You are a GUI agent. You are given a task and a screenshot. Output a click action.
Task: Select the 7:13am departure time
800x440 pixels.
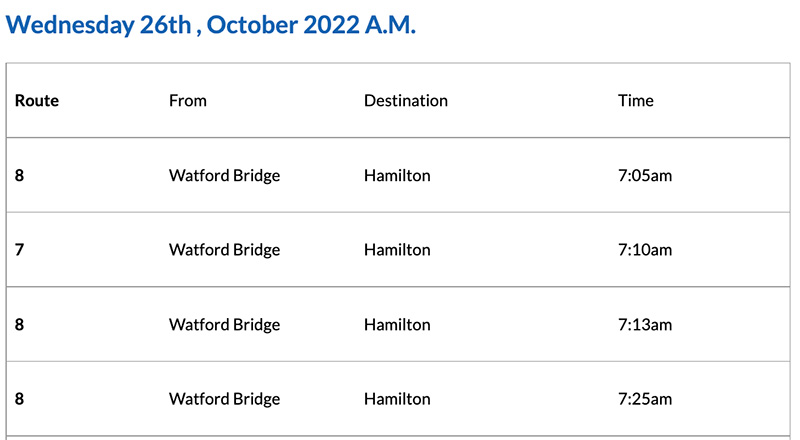[645, 324]
